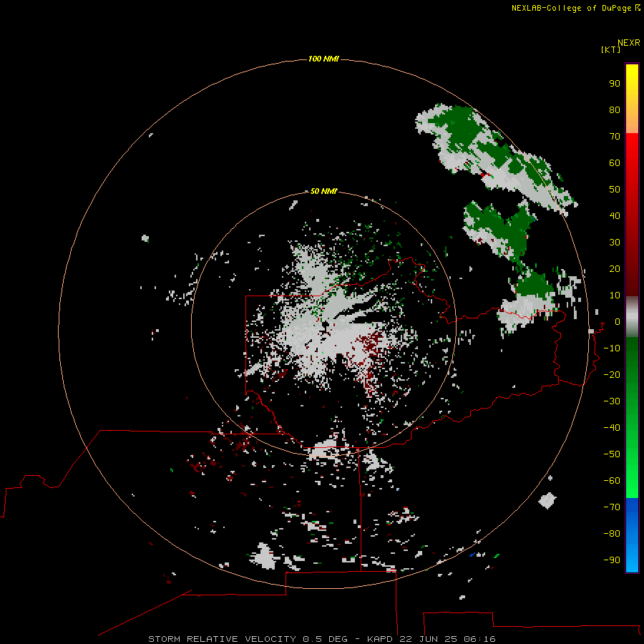644x644 pixels.
Task: Click the 30 value on the velocity scale
Action: click(x=615, y=243)
